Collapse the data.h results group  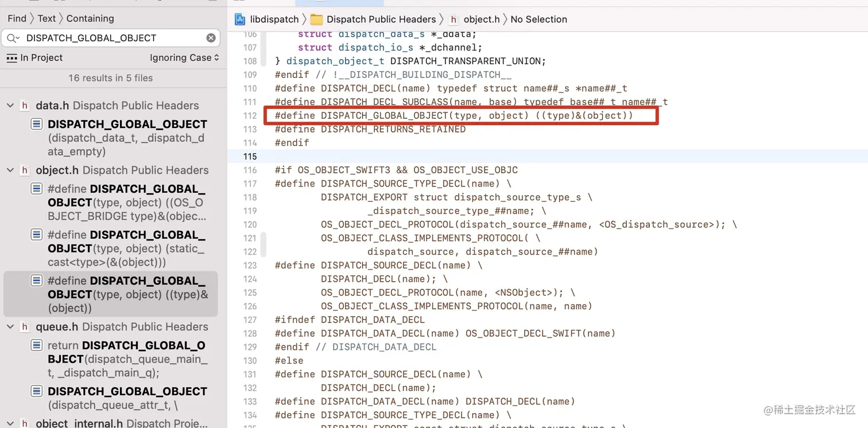[10, 106]
